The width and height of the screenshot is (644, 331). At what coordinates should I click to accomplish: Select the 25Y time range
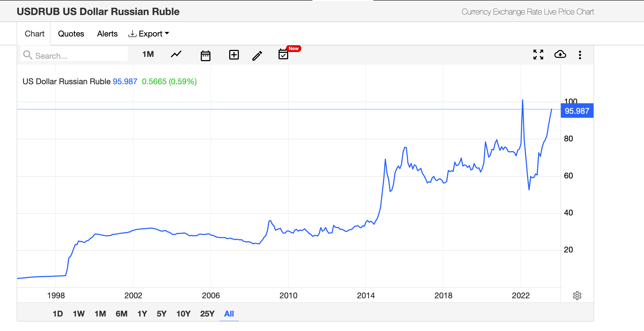[207, 314]
